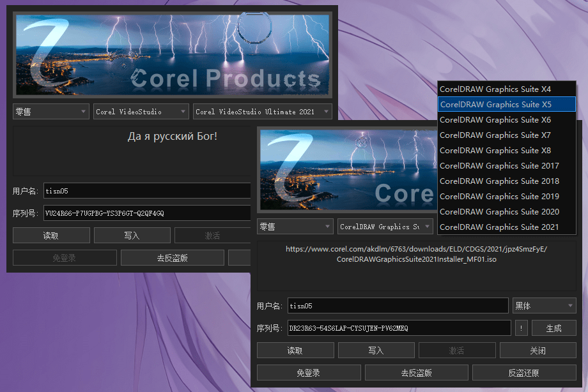Select CorelDRAW Graphics Suite X7
This screenshot has width=588, height=392.
pos(507,135)
